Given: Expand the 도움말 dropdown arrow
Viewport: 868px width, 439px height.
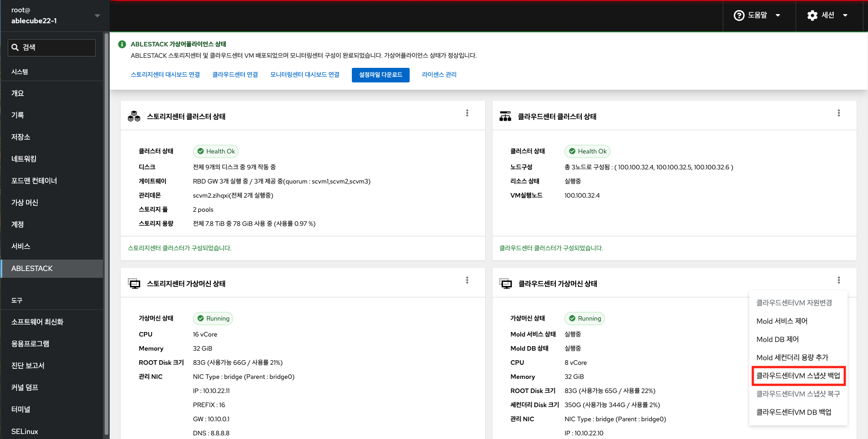Looking at the screenshot, I should (x=778, y=15).
